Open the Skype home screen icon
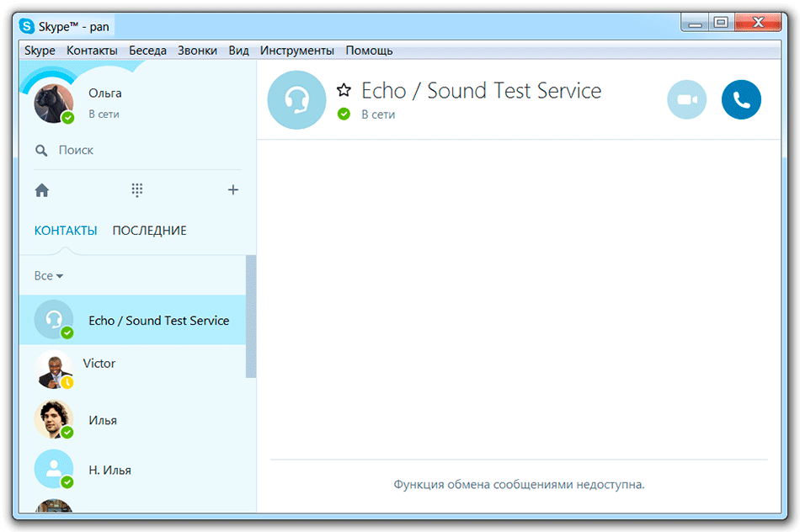 (x=42, y=190)
